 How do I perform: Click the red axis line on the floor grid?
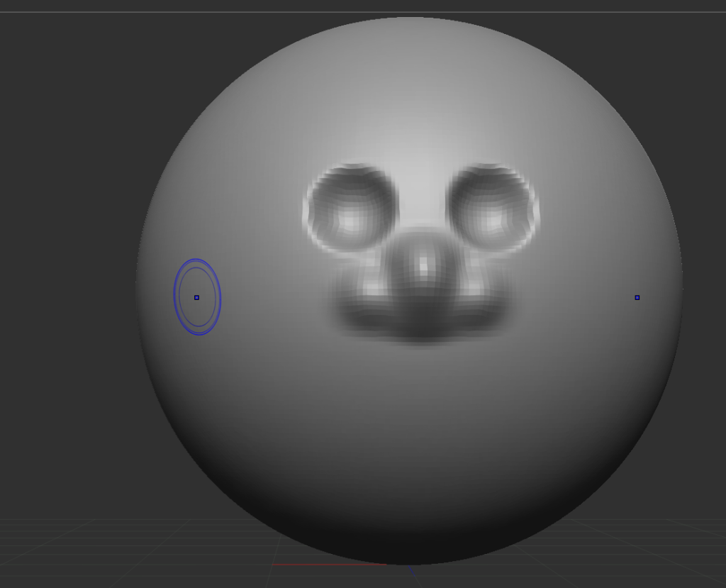coord(326,565)
